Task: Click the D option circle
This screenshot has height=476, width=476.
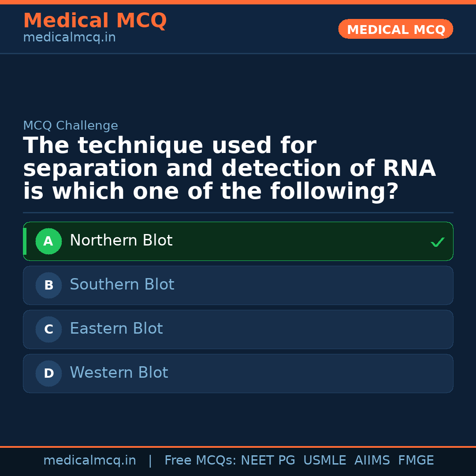Action: (48, 373)
